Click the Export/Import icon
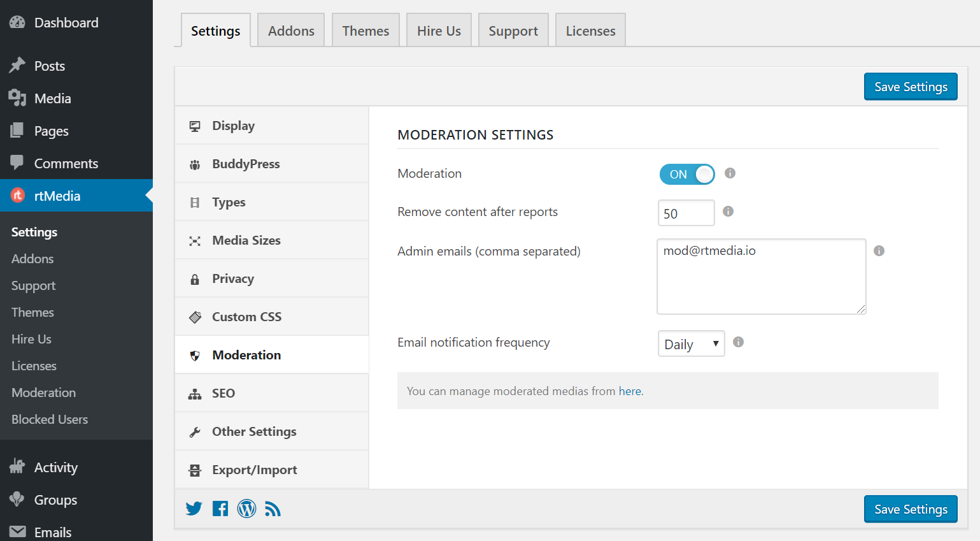 pos(195,470)
